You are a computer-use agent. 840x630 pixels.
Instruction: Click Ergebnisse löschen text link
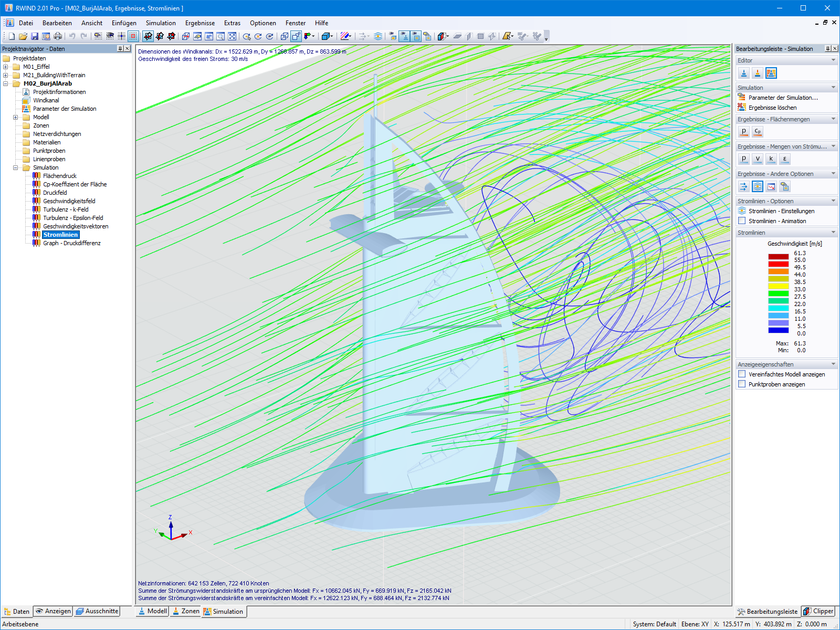(x=772, y=108)
